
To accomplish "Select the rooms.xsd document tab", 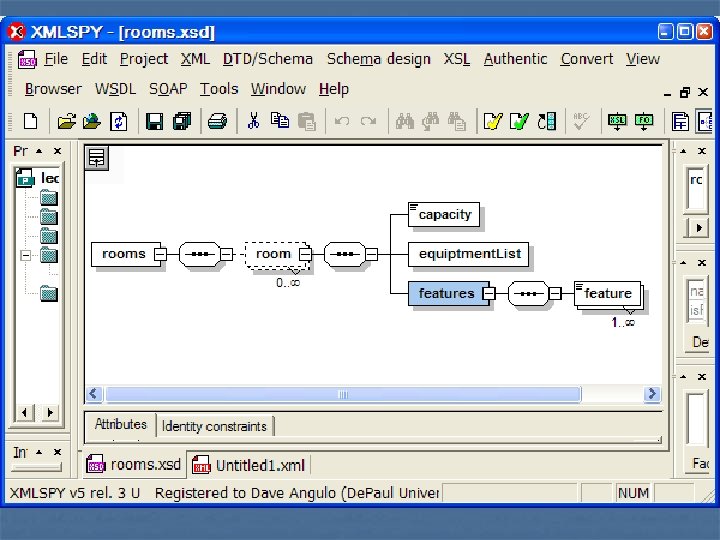I will pyautogui.click(x=134, y=465).
